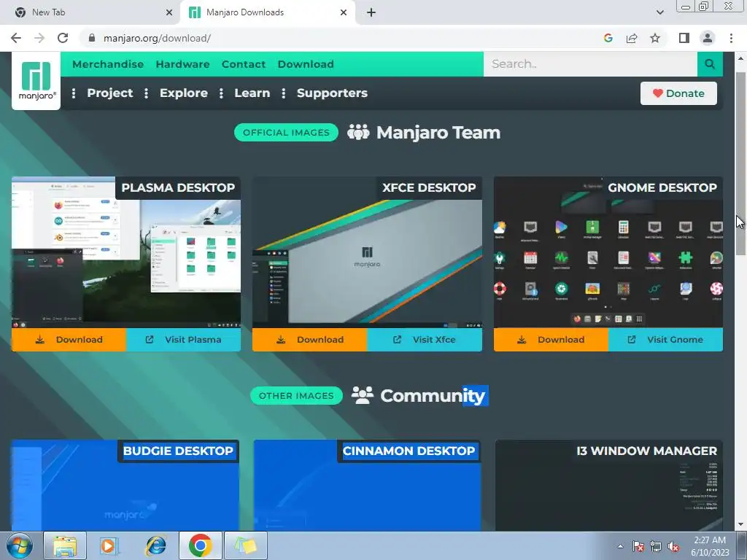Open the Download nav link
Screen dimensions: 747x560
point(306,64)
